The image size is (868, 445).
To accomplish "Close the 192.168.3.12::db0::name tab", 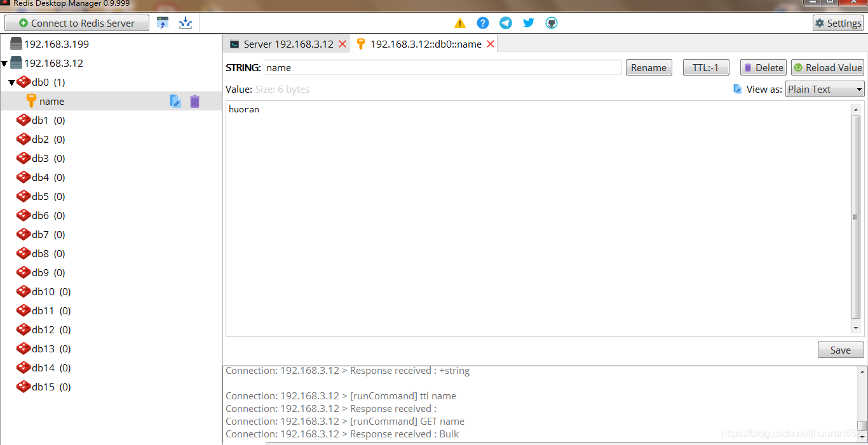I will tap(490, 44).
